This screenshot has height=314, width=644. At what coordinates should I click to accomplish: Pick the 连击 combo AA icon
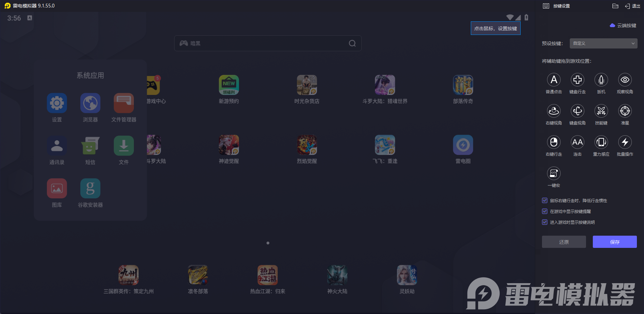[578, 142]
